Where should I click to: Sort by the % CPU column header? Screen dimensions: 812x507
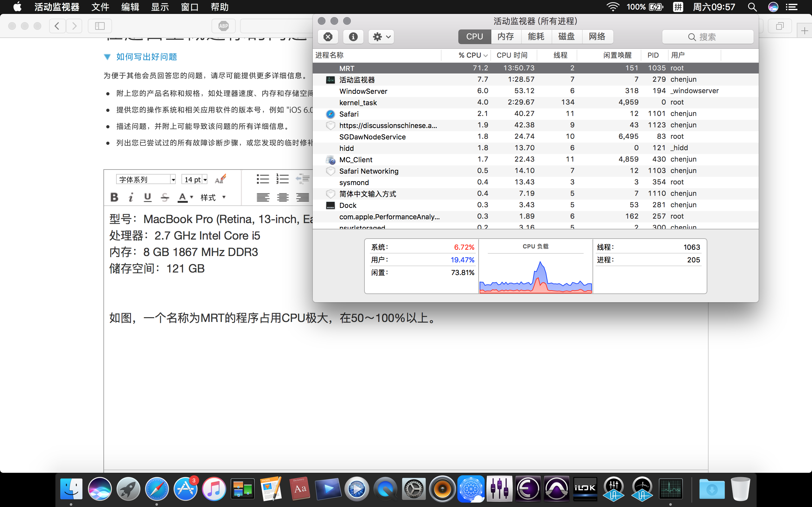pyautogui.click(x=470, y=55)
